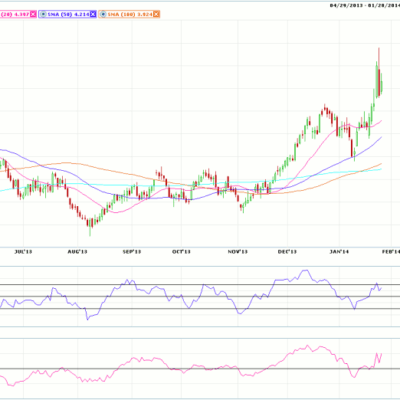Open settings icon on SMA (50) tag
This screenshot has height=400, width=400.
pos(43,14)
